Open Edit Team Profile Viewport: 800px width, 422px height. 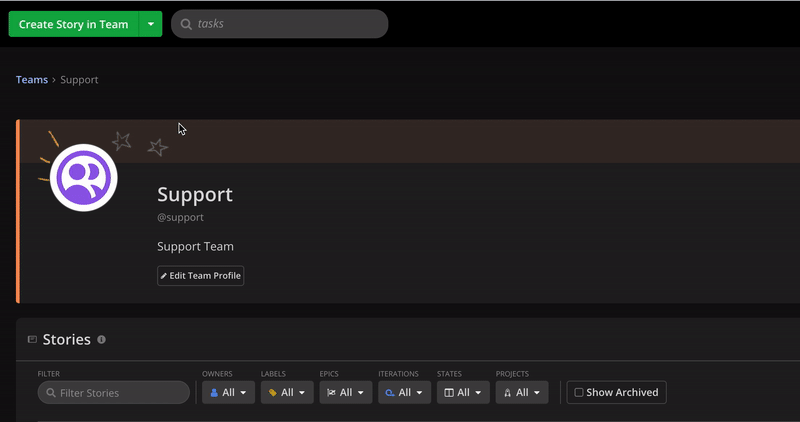pyautogui.click(x=201, y=276)
